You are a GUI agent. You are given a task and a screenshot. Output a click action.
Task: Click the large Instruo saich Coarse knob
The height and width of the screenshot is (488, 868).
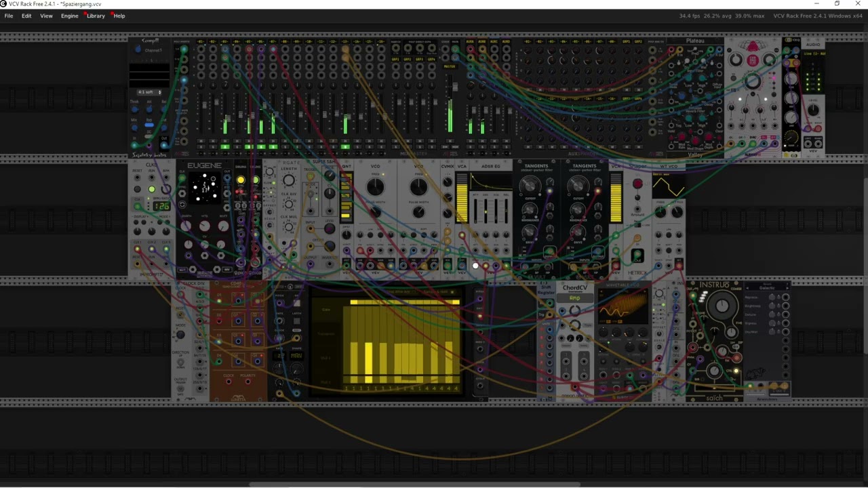[722, 306]
